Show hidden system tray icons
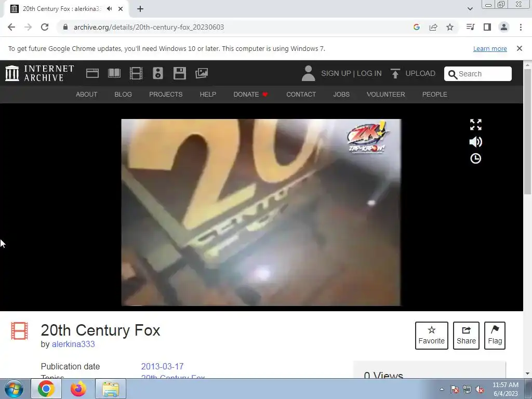The image size is (532, 399). 442,389
